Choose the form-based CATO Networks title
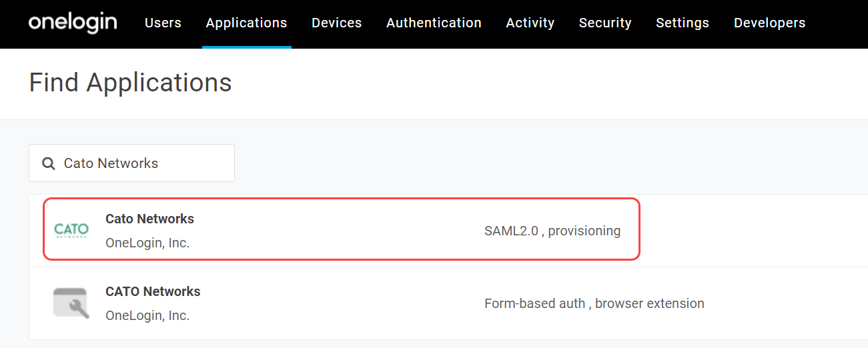The width and height of the screenshot is (868, 348). click(153, 291)
